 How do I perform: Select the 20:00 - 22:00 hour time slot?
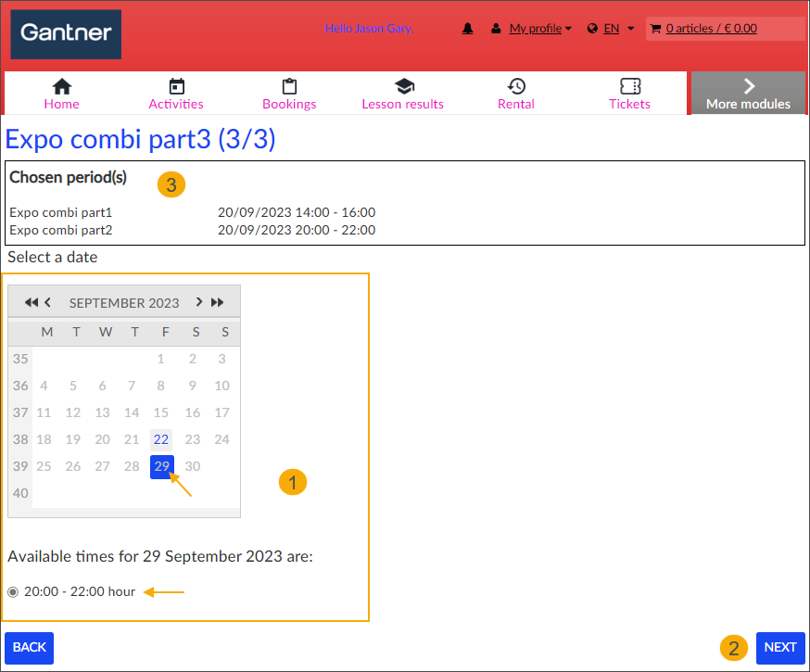13,591
